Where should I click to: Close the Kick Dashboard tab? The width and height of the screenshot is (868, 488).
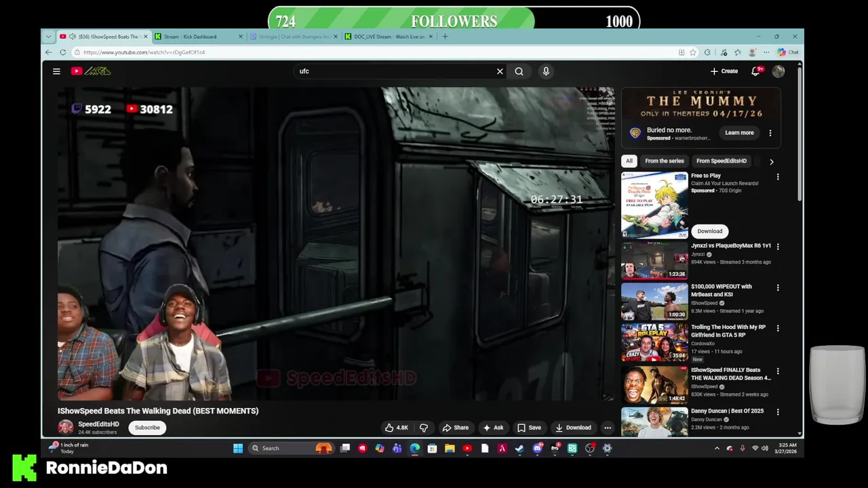[x=240, y=37]
